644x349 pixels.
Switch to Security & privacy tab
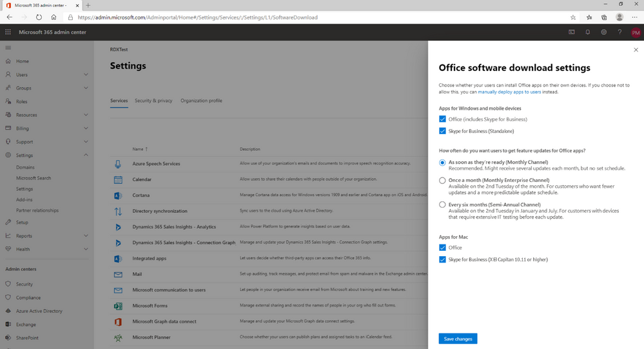click(153, 101)
